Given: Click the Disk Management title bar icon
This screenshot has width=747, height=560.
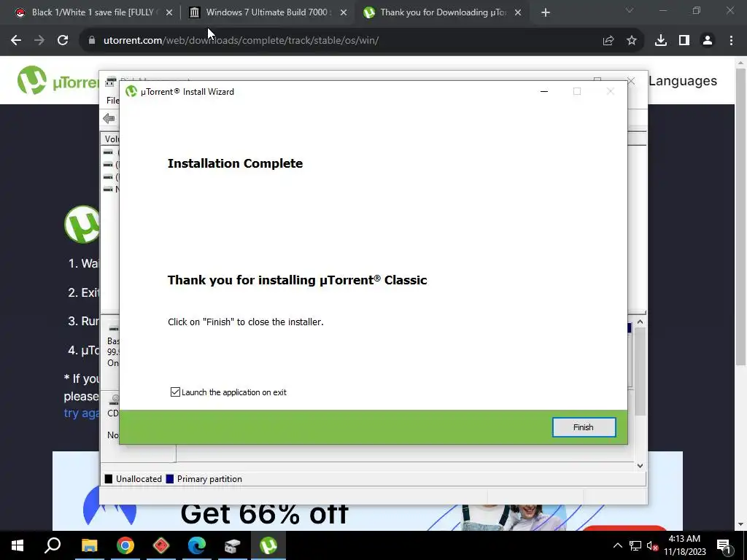Looking at the screenshot, I should click(111, 81).
